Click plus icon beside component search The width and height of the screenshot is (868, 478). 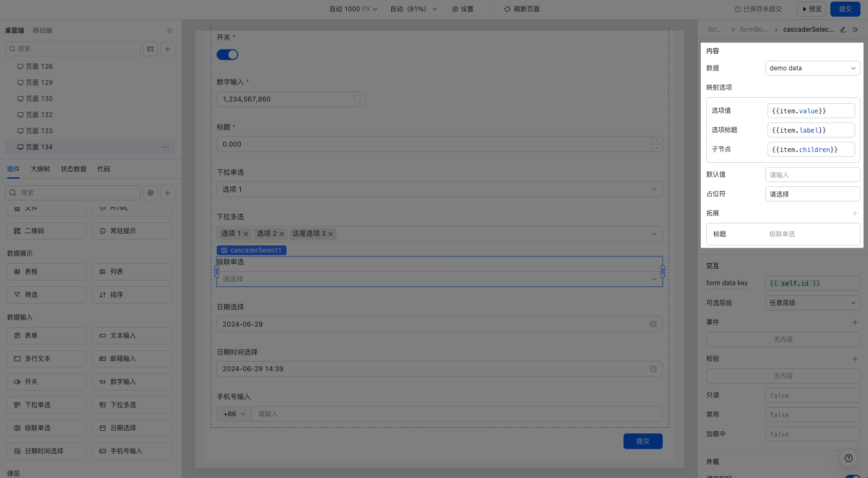[168, 193]
